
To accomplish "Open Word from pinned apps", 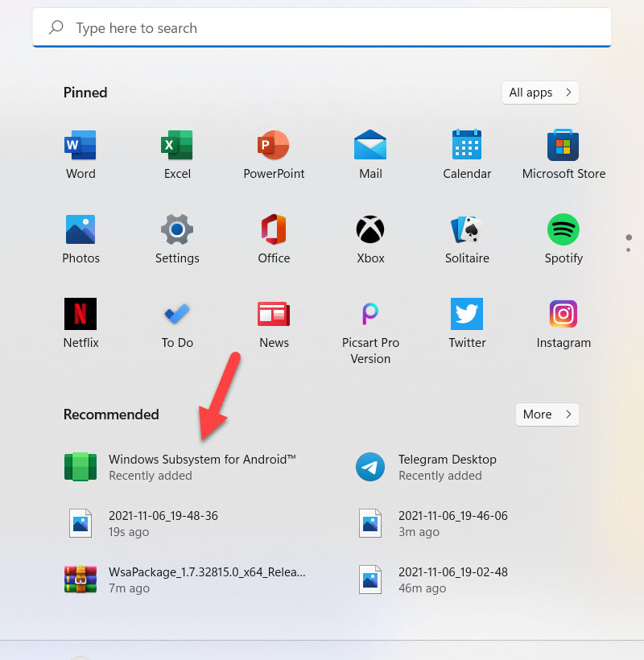I will coord(80,153).
